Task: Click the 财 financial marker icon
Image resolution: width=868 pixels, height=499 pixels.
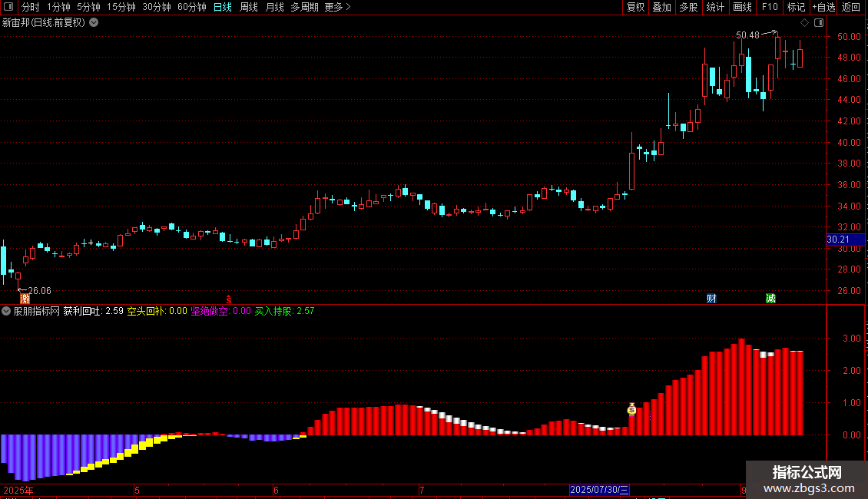Action: (711, 299)
